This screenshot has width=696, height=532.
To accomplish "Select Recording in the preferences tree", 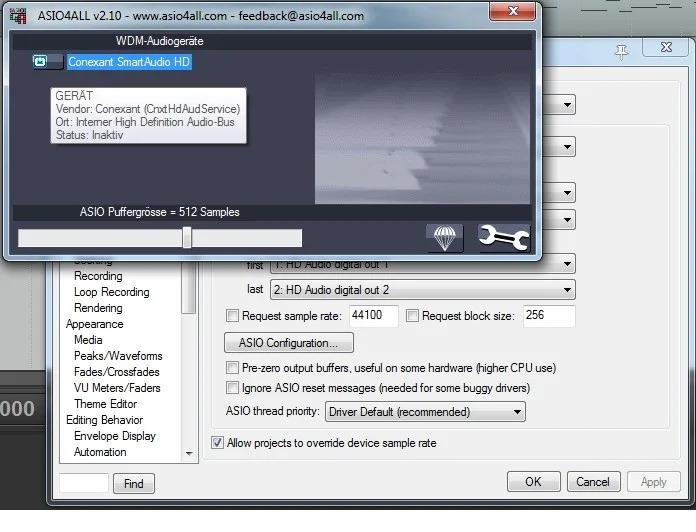I will tap(98, 276).
